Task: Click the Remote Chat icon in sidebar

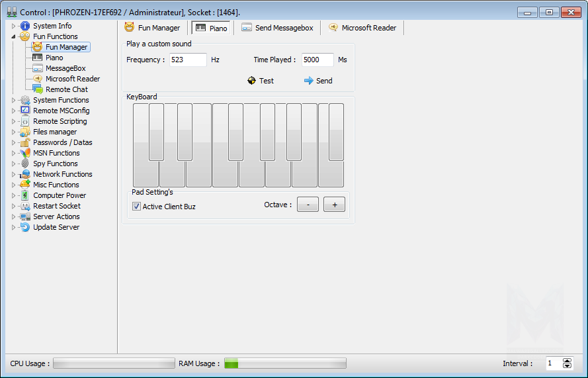Action: coord(38,89)
